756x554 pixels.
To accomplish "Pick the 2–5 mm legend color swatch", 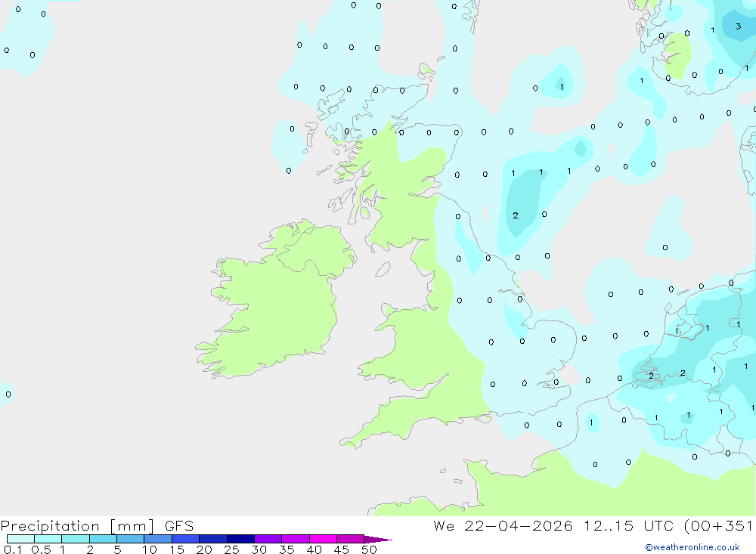I will tap(103, 539).
